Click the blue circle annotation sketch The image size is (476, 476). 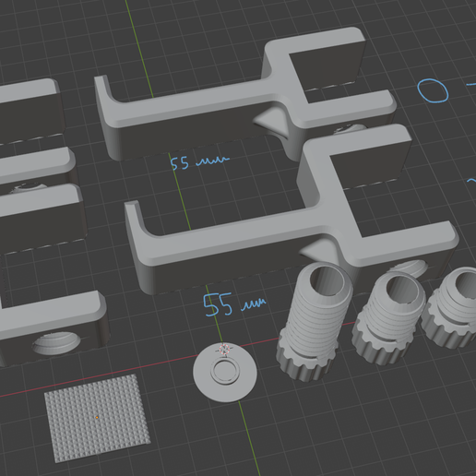[433, 90]
